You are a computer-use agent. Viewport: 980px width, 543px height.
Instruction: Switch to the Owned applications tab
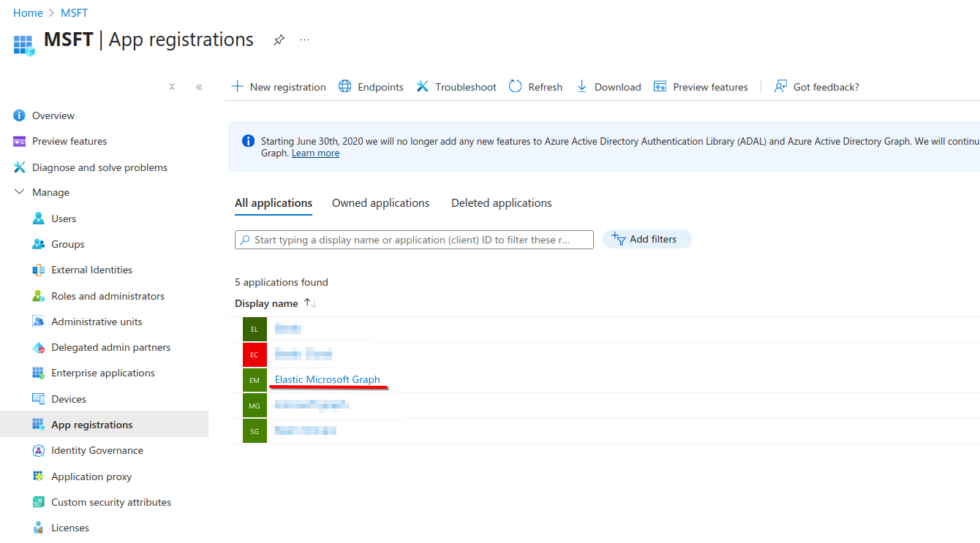[x=380, y=202]
